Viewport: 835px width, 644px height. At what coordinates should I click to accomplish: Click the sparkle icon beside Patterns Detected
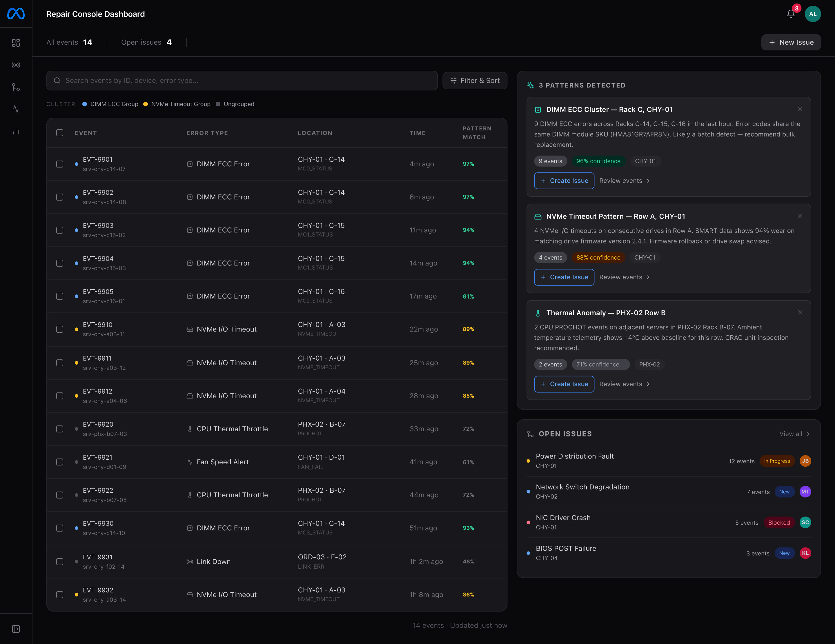[x=530, y=85]
